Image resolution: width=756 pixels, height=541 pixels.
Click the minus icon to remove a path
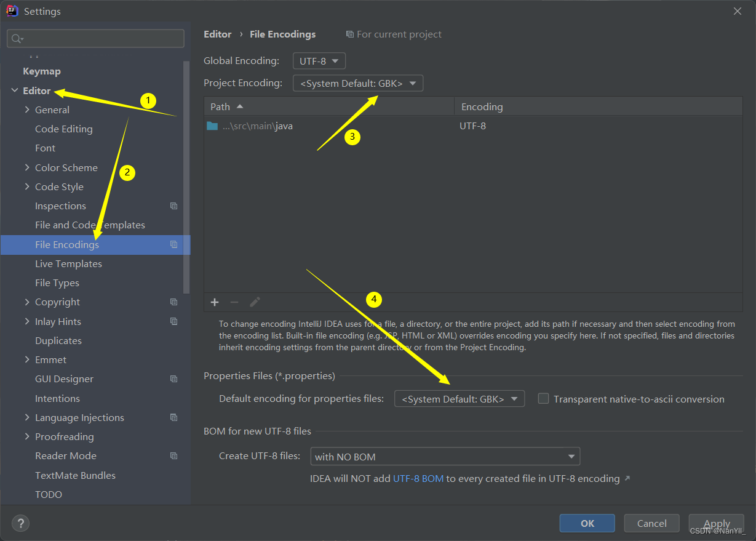[234, 302]
